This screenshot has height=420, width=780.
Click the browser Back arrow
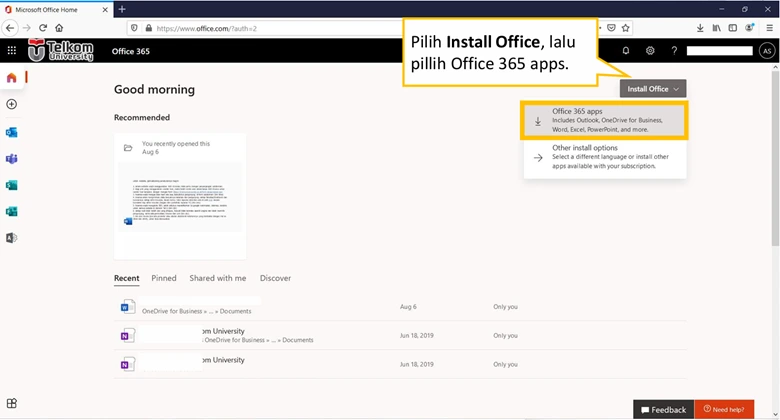(10, 28)
